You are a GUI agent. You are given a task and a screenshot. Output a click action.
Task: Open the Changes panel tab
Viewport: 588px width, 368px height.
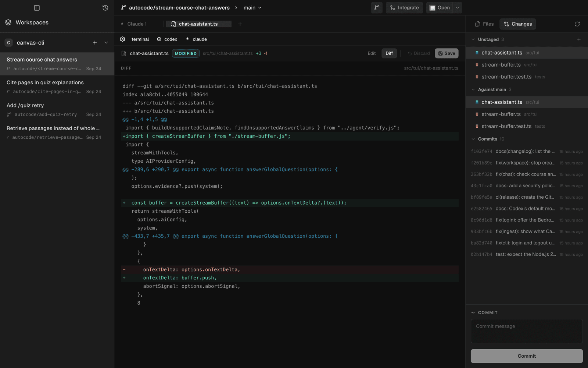pyautogui.click(x=518, y=24)
